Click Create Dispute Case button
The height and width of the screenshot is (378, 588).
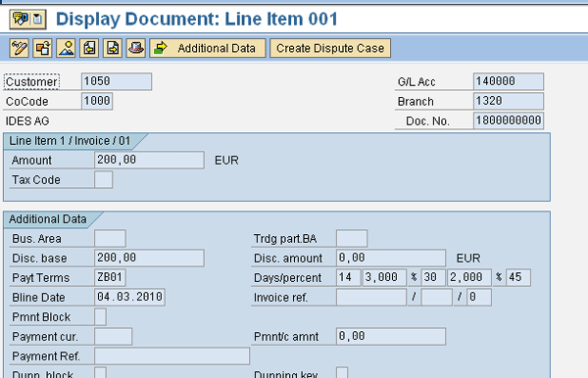coord(330,48)
